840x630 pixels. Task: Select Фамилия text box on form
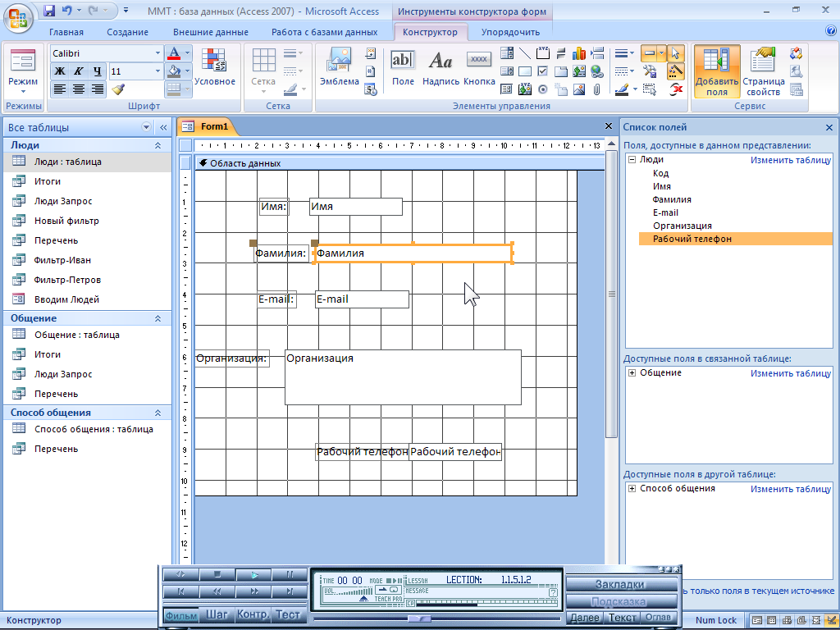click(413, 253)
